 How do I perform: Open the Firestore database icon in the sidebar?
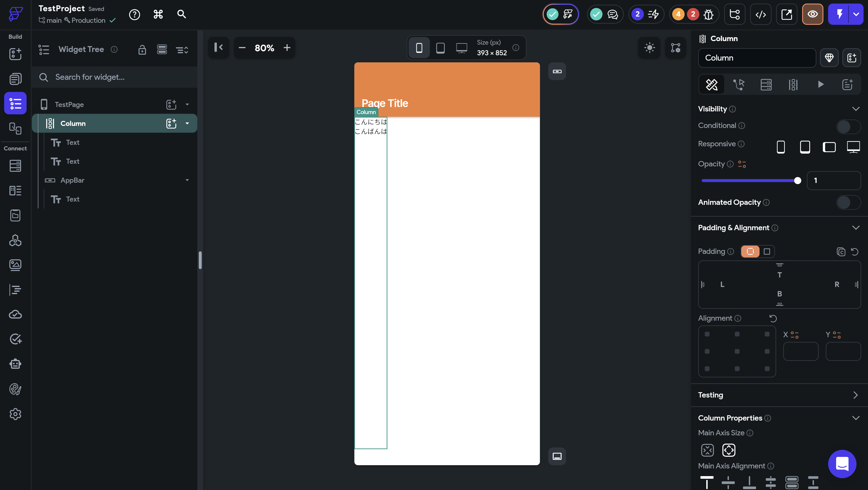(15, 166)
